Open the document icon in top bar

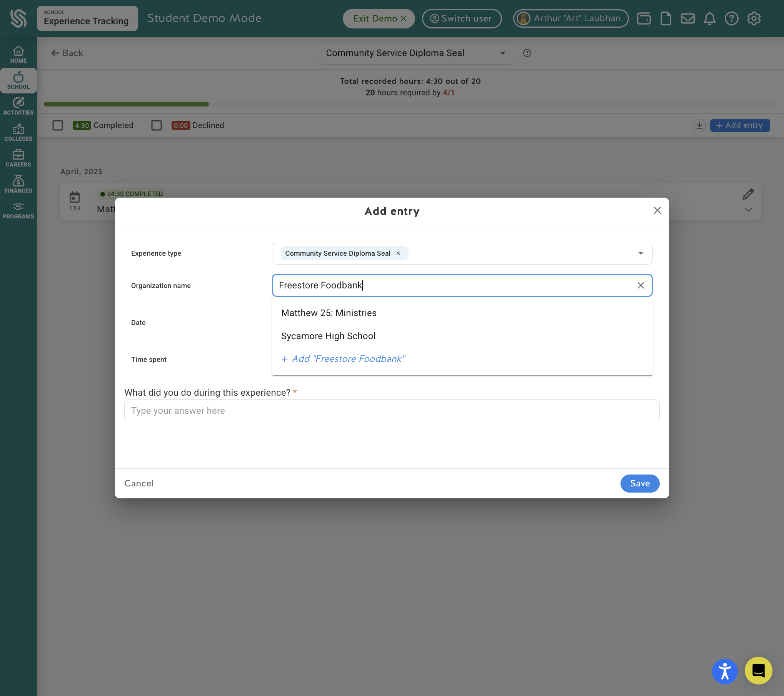(666, 18)
